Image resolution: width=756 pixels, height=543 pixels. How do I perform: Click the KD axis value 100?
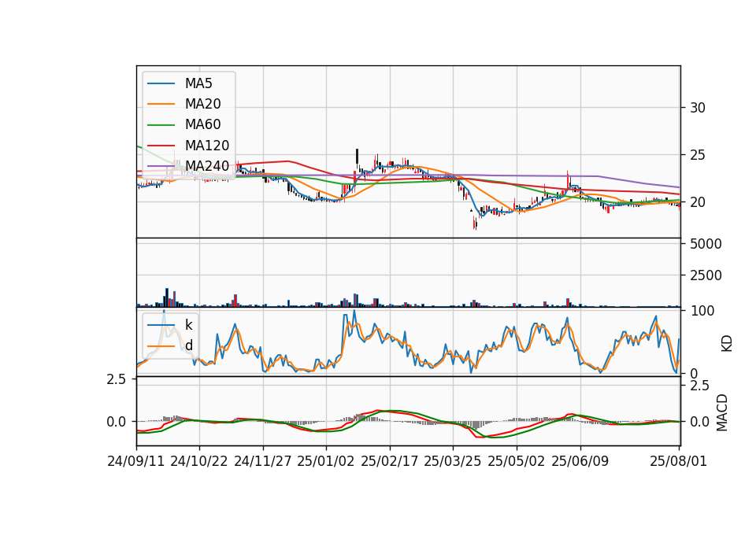coord(702,311)
